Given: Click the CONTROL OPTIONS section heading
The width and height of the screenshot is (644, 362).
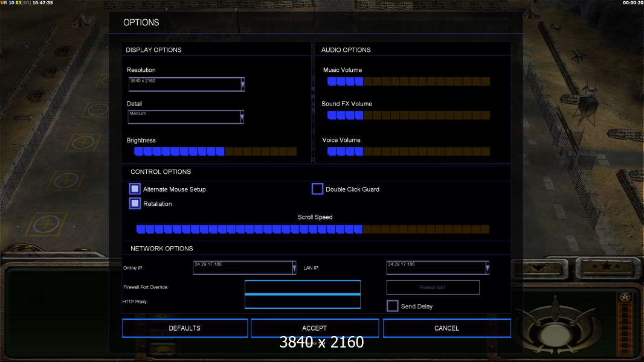Looking at the screenshot, I should [x=161, y=172].
